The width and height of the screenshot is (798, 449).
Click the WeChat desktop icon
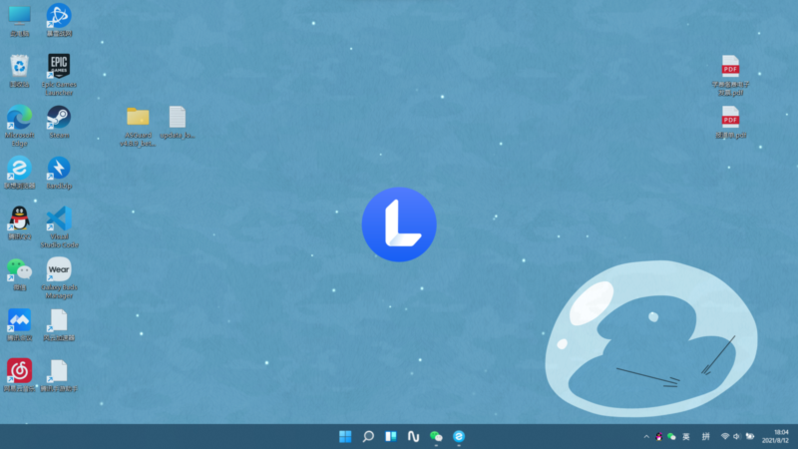pos(19,269)
